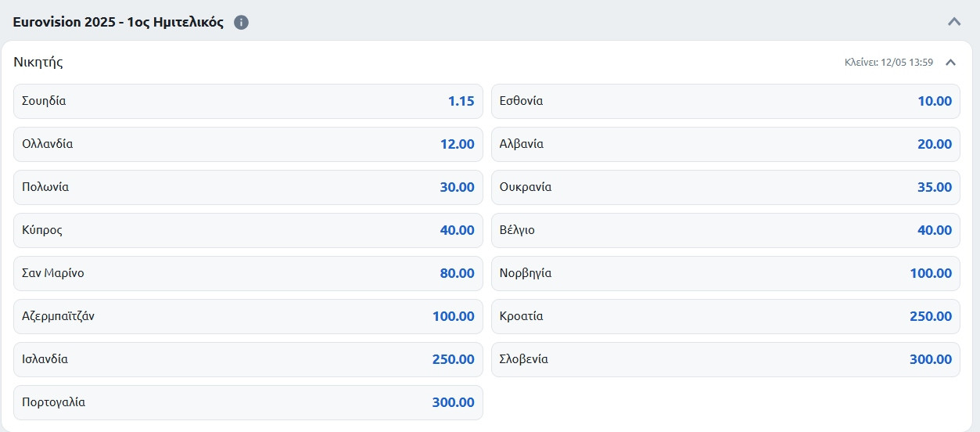The width and height of the screenshot is (980, 432).
Task: Click the Νικητής market heading
Action: 38,63
